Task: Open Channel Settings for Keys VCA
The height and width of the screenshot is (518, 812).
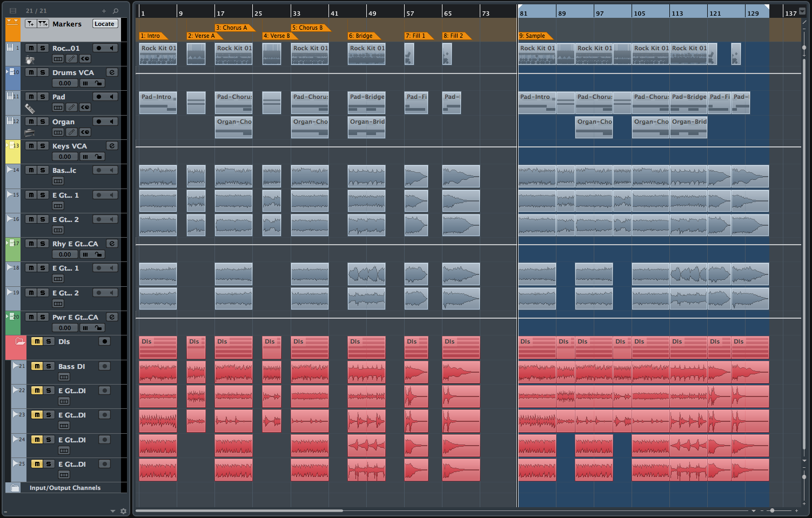Action: tap(112, 145)
